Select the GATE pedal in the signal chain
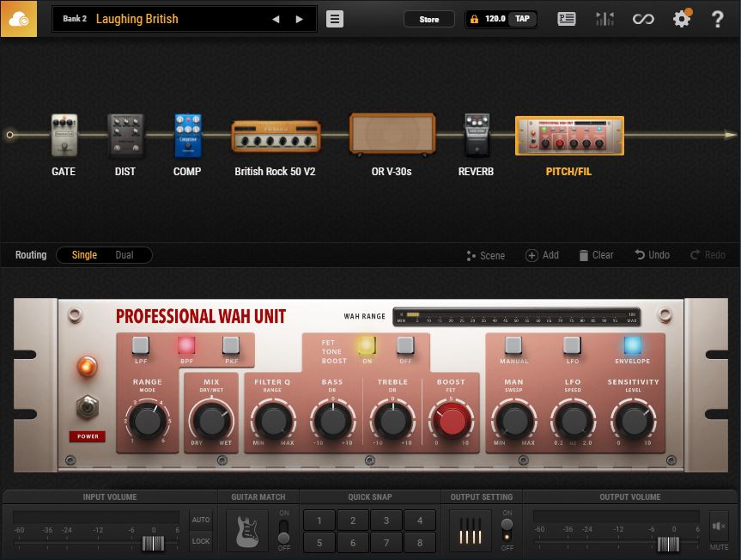 pos(63,133)
